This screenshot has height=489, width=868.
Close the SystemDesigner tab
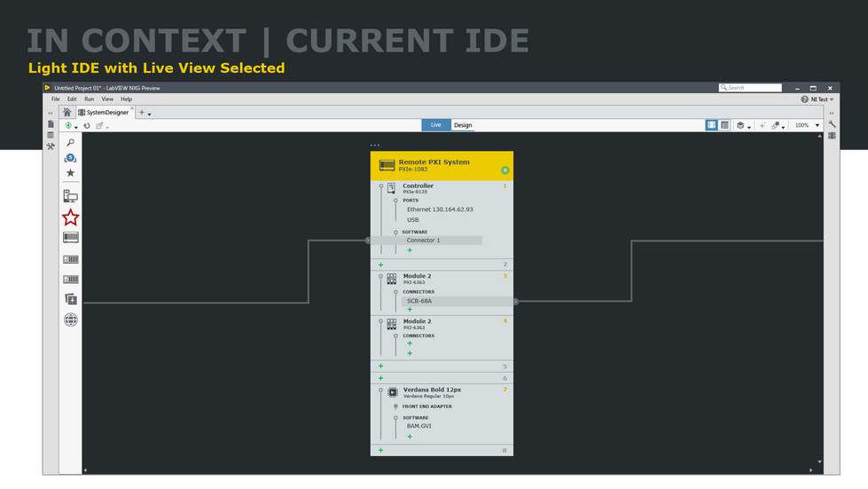pos(132,108)
